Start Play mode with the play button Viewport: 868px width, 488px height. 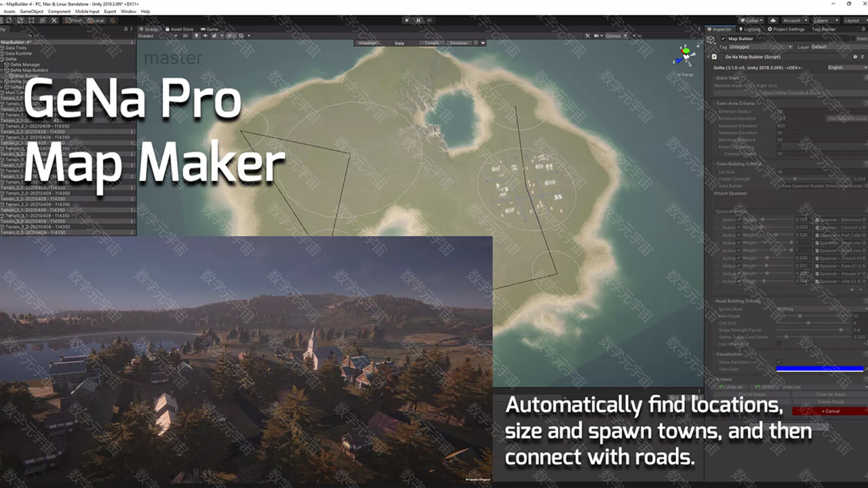tap(407, 20)
